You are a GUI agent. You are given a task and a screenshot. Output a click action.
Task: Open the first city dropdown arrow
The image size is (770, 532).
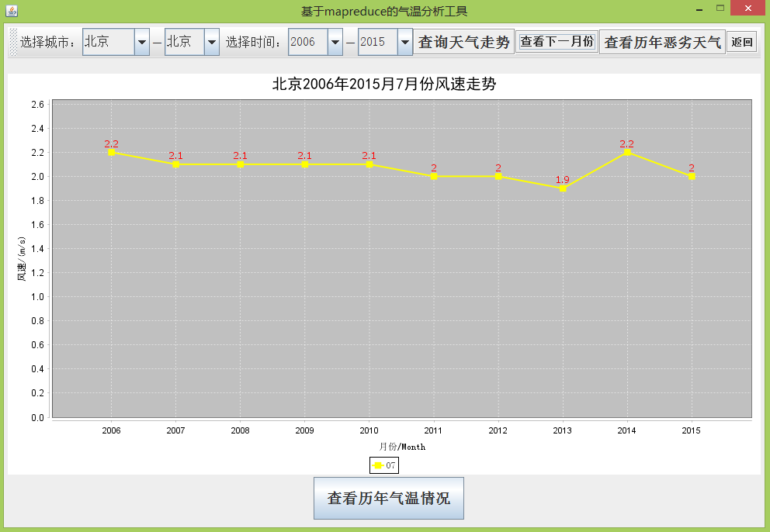click(x=141, y=42)
